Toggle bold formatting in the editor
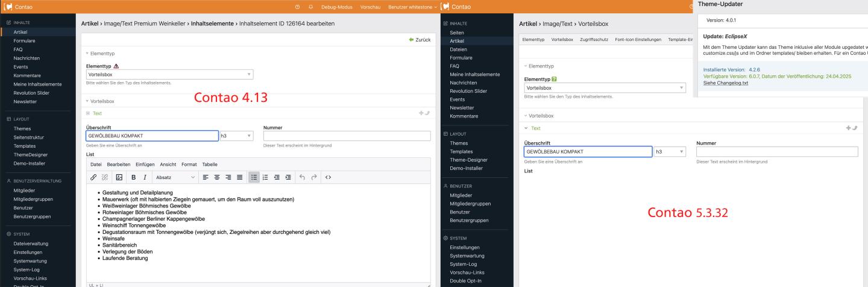The width and height of the screenshot is (868, 287). [133, 177]
